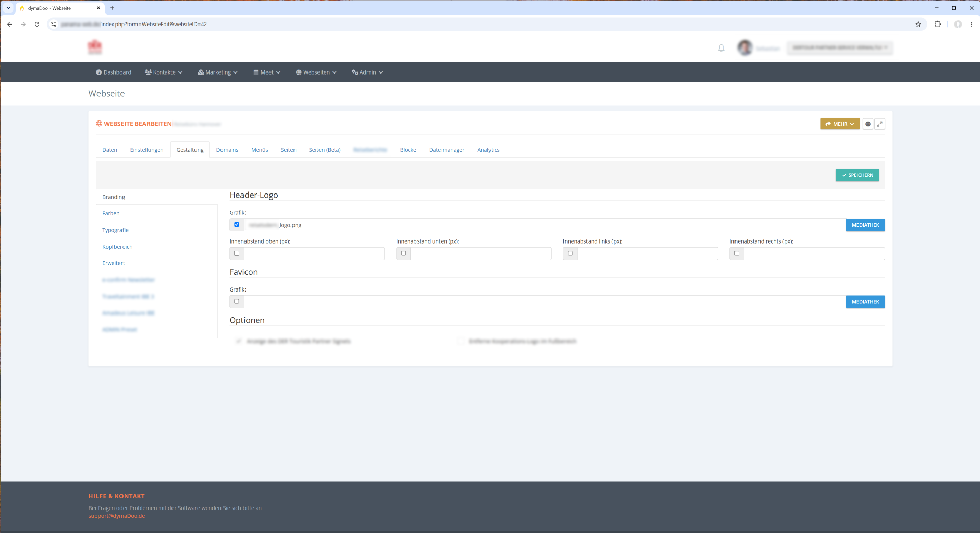Click the company logo in header
The height and width of the screenshot is (533, 980).
(95, 47)
